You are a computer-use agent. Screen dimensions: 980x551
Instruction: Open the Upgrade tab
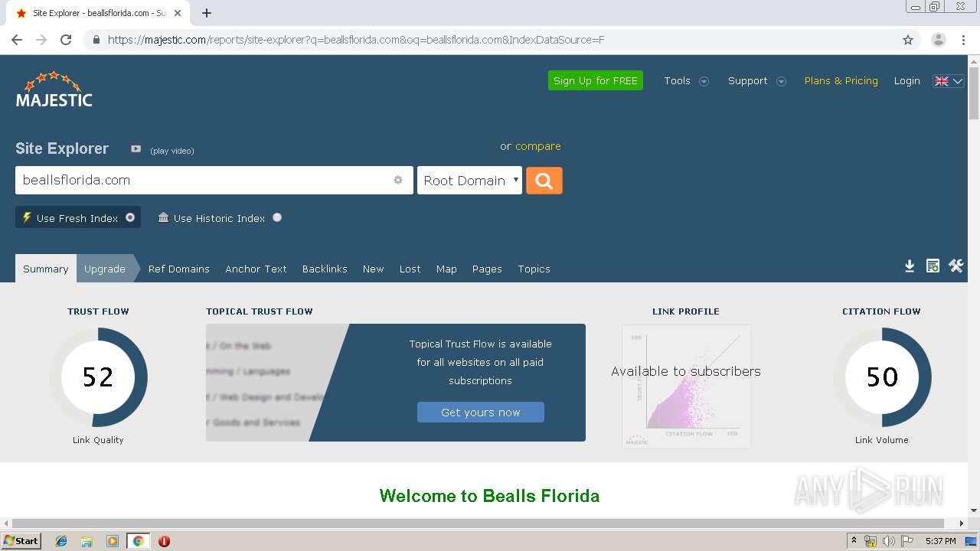105,269
